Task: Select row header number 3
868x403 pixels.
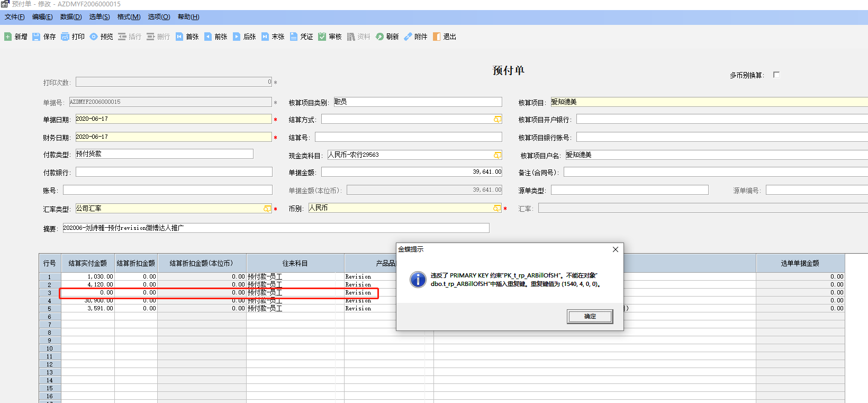Action: point(50,293)
